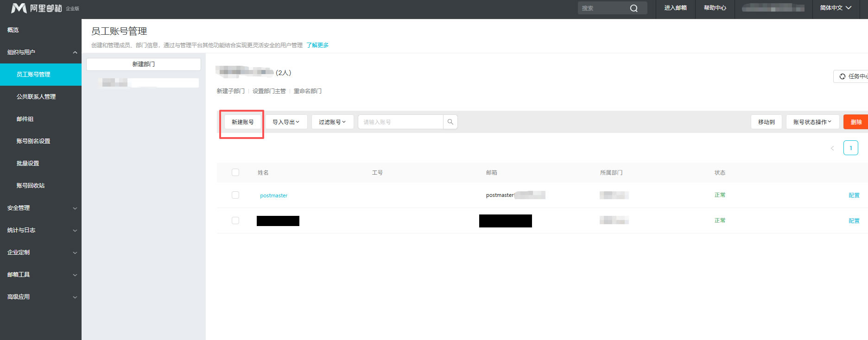Expand the 过滤账号 dropdown

tap(332, 122)
